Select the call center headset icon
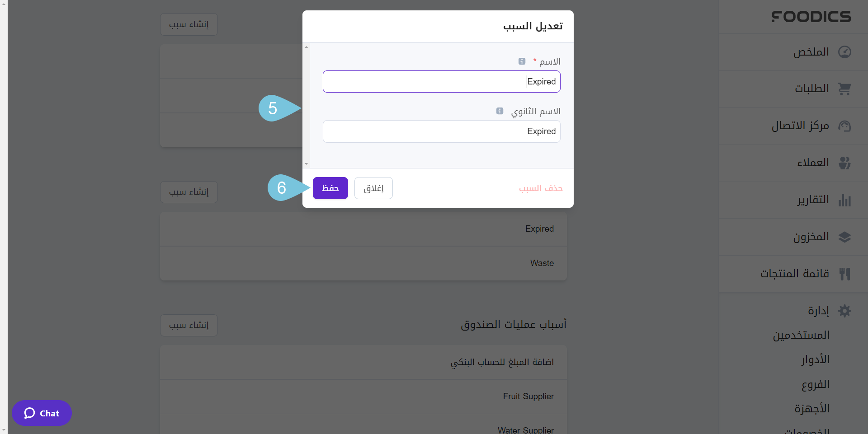 coord(844,126)
